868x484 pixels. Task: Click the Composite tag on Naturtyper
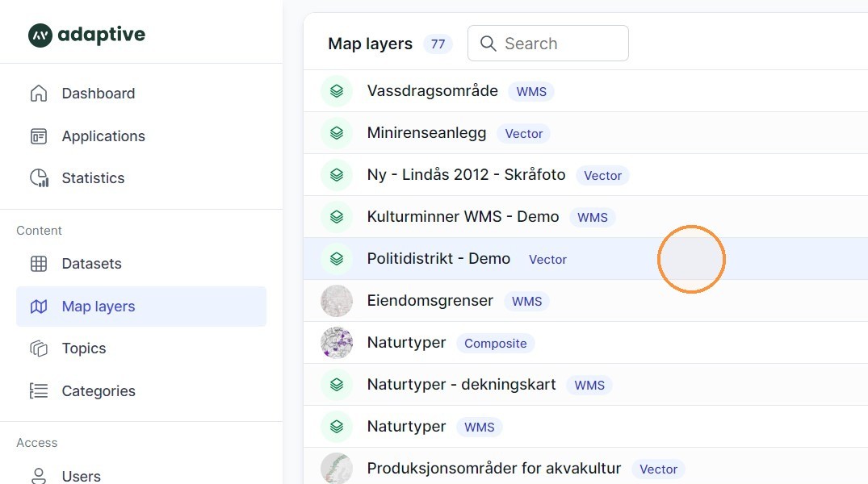pos(496,344)
